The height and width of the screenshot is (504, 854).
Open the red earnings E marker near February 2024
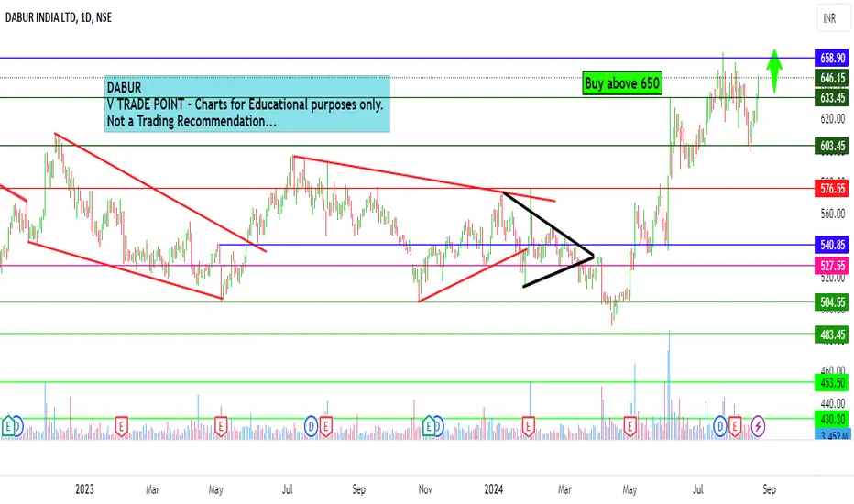[528, 426]
